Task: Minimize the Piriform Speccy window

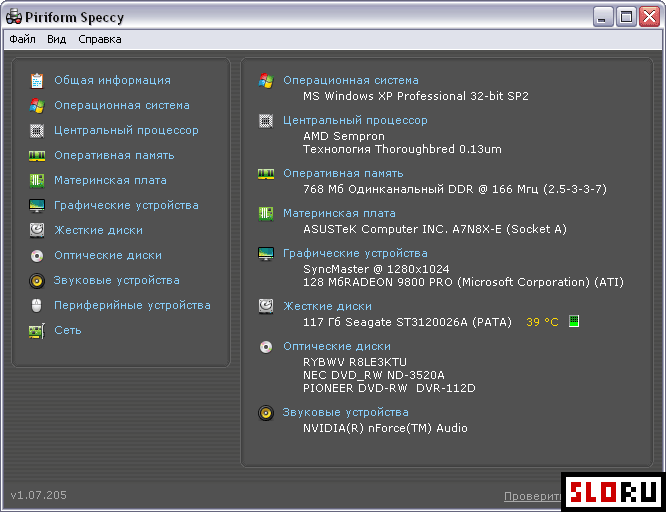Action: pyautogui.click(x=603, y=17)
